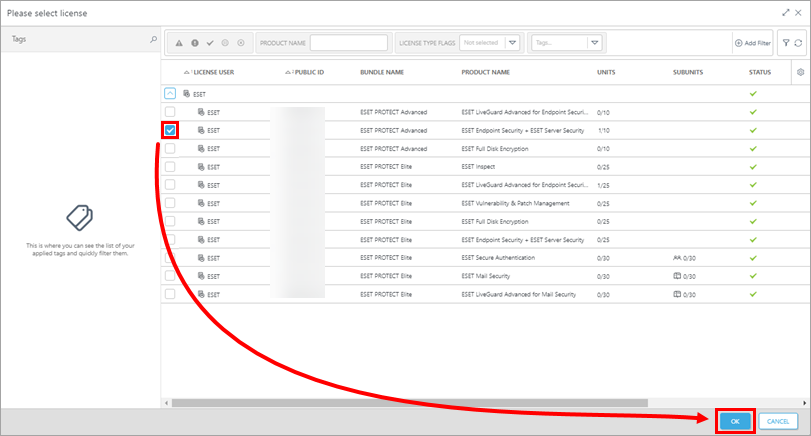
Task: Click mailbox subunit icon in LiveGuard for Mail Security row
Action: [677, 294]
